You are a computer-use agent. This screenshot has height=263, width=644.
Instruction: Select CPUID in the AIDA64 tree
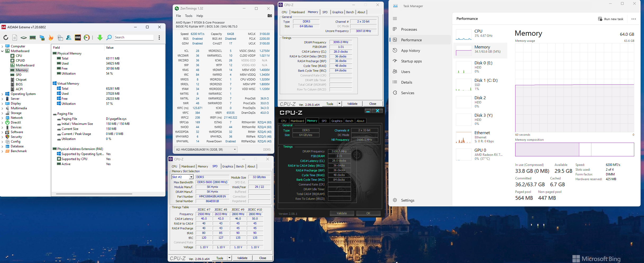[x=20, y=61]
